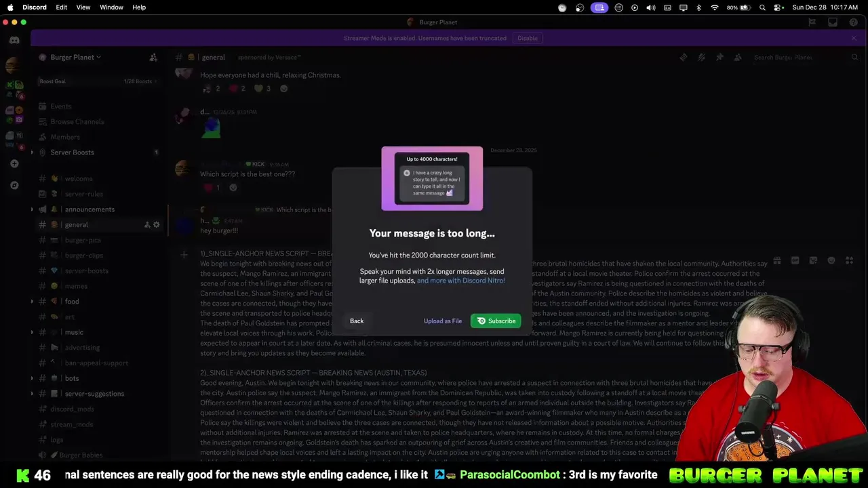Open the burger-clips channel

pyautogui.click(x=98, y=256)
